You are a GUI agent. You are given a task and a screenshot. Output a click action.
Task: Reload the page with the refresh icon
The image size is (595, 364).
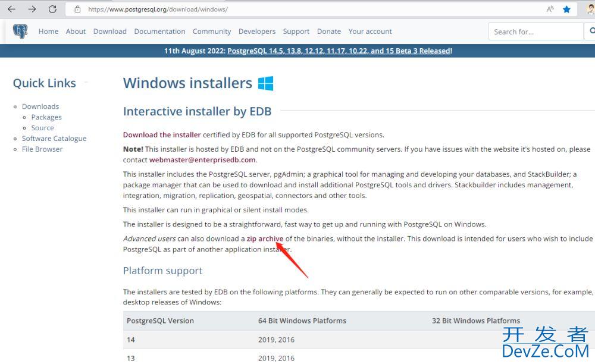(x=52, y=9)
